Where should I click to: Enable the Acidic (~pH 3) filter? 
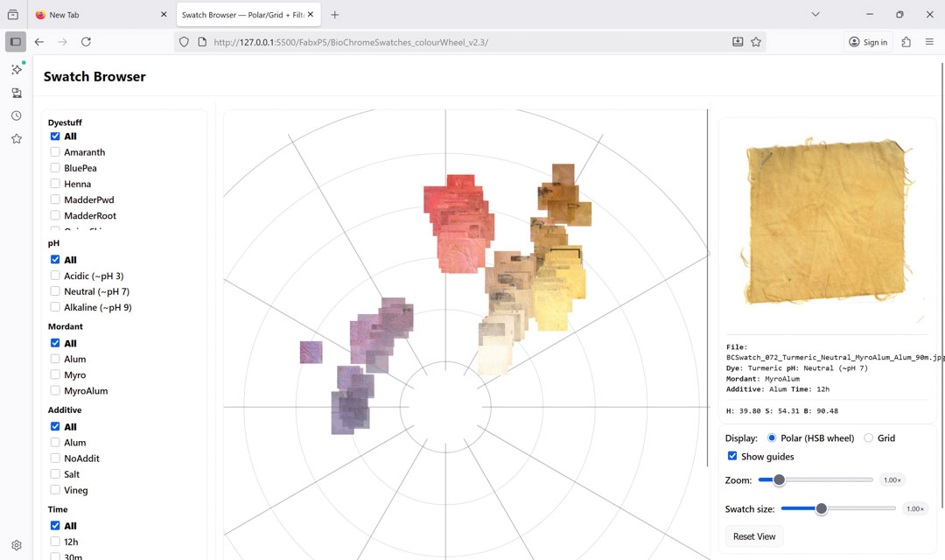[x=55, y=276]
